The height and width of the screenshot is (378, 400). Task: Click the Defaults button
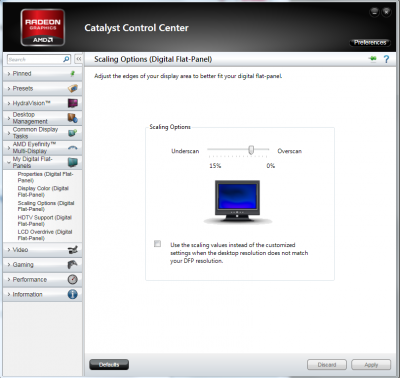(109, 365)
